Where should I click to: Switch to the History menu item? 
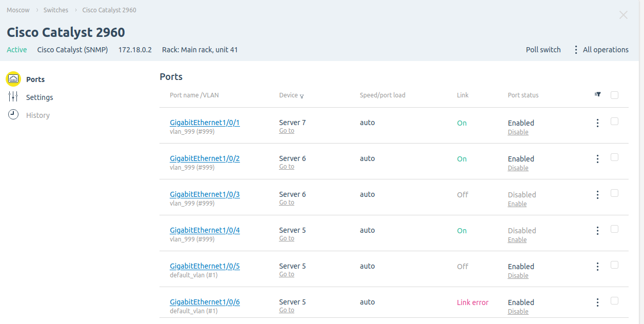[38, 115]
